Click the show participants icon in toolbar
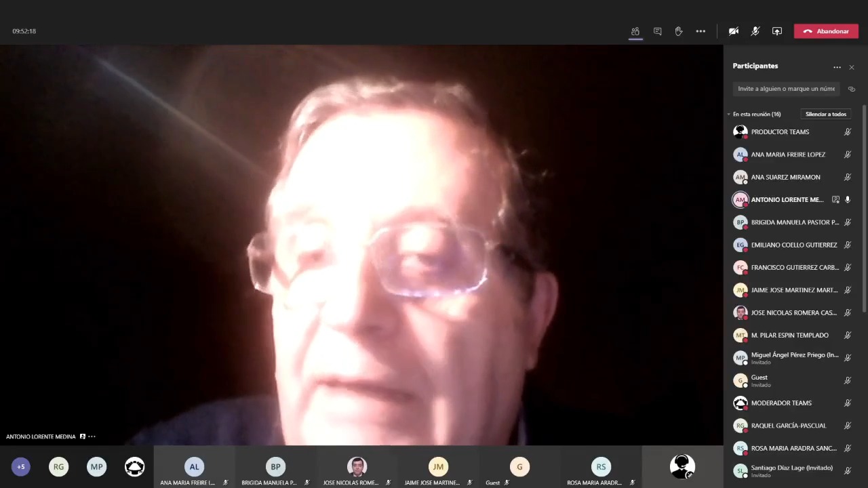Image resolution: width=868 pixels, height=488 pixels. (x=635, y=31)
